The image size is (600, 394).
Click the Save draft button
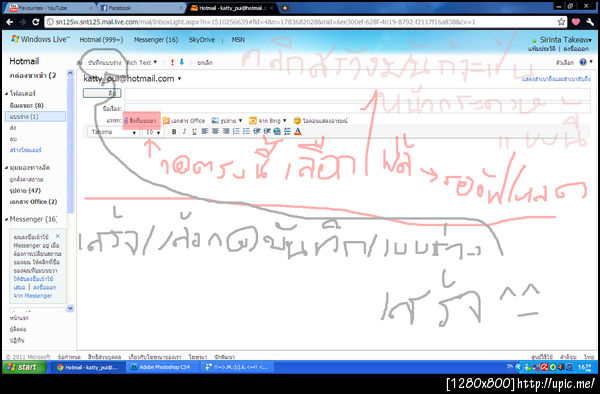[104, 63]
